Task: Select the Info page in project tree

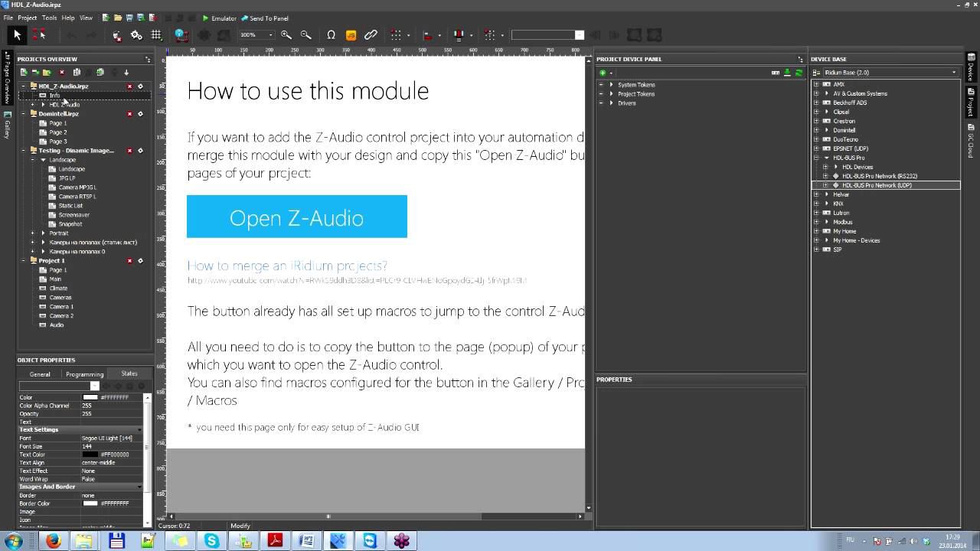Action: coord(55,96)
